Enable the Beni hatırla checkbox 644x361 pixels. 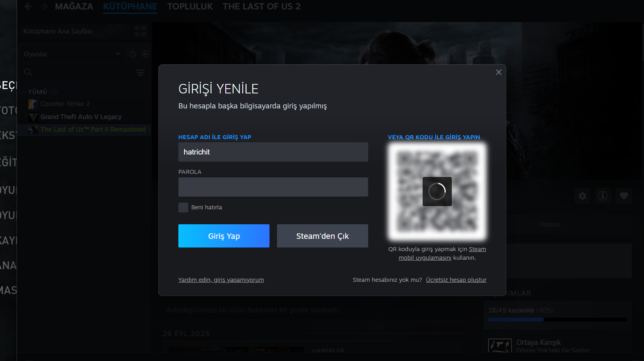[183, 207]
